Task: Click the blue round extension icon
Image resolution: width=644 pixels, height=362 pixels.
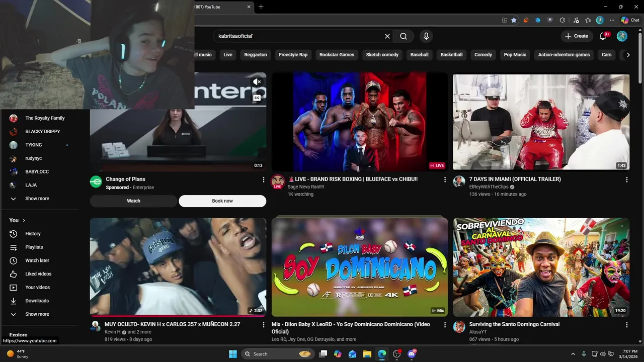Action: pos(538,20)
